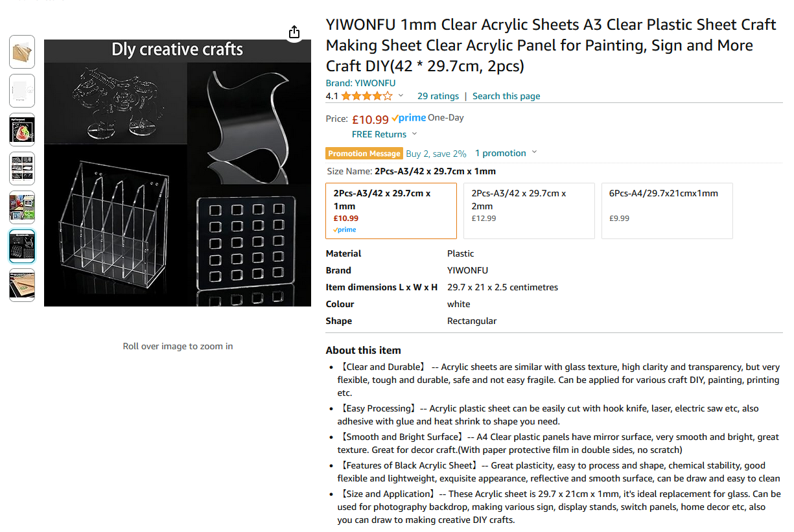Click the star rating icons
The height and width of the screenshot is (532, 794).
click(x=366, y=97)
